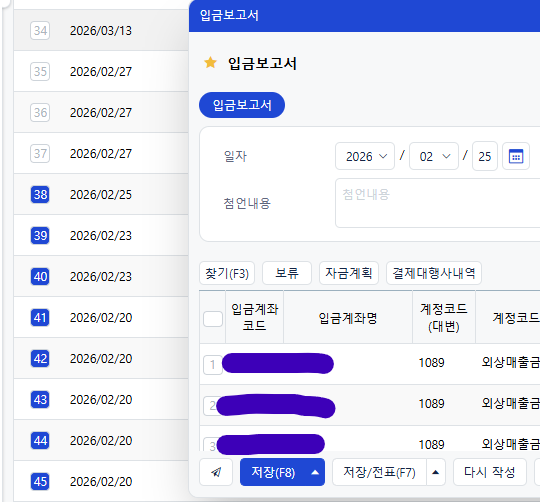Click the 첨언내용 text area
Image resolution: width=540 pixels, height=502 pixels.
(x=437, y=203)
